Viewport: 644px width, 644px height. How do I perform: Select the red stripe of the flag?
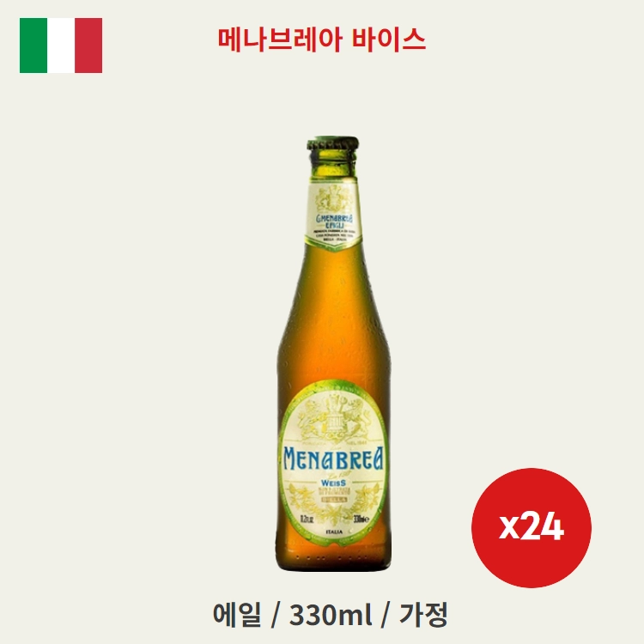click(x=88, y=46)
